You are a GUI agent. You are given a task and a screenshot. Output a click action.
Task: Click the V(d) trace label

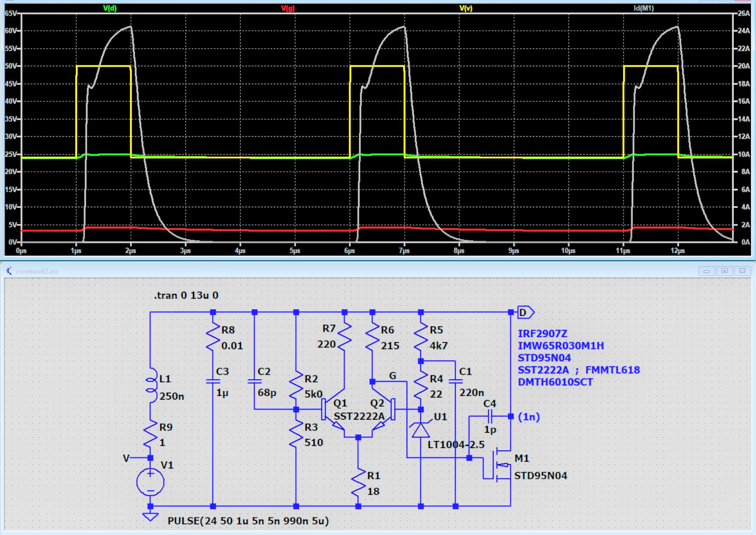[x=110, y=8]
